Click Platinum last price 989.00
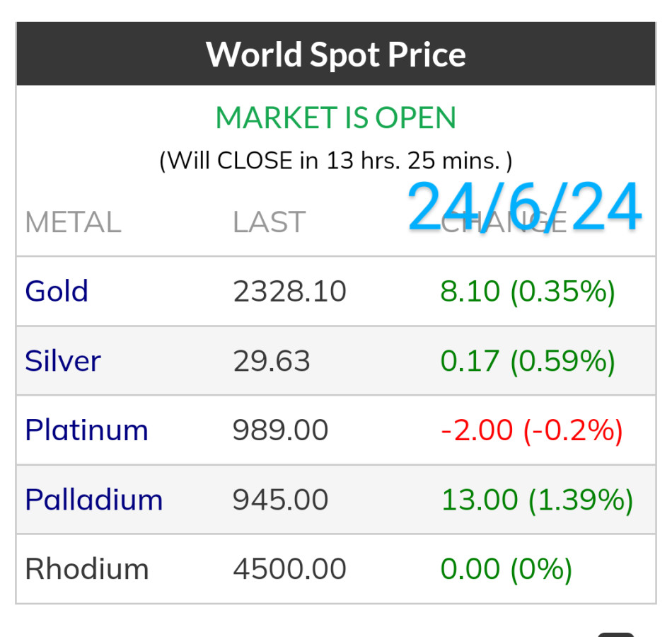 [x=281, y=430]
